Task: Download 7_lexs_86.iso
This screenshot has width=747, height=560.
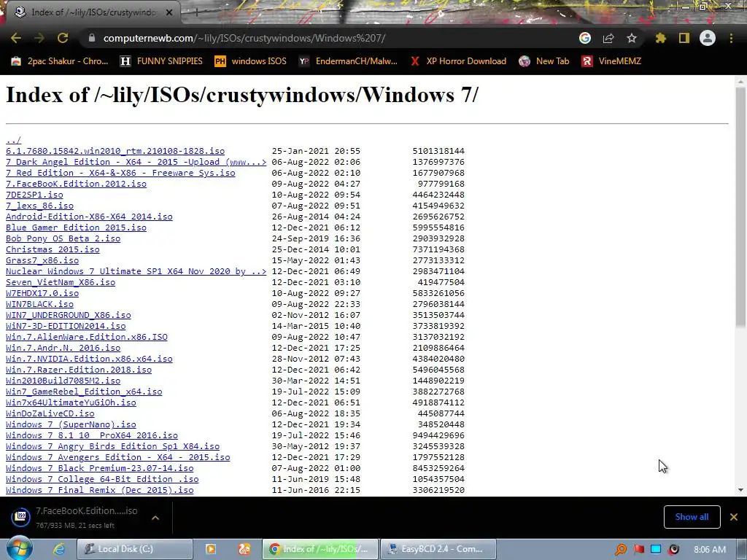Action: click(x=39, y=206)
